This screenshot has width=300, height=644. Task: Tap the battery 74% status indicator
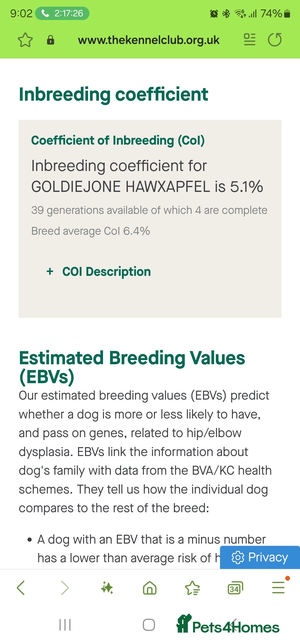[275, 13]
